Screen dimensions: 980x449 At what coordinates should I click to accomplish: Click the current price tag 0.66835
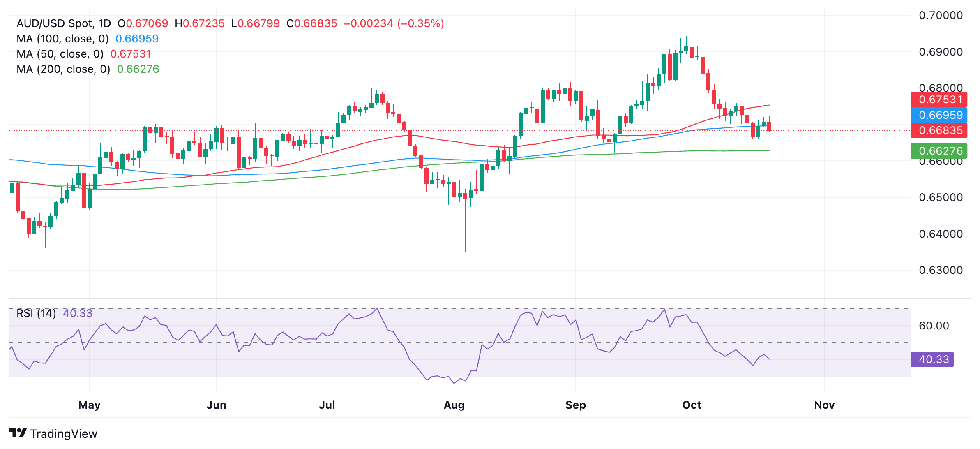point(939,130)
